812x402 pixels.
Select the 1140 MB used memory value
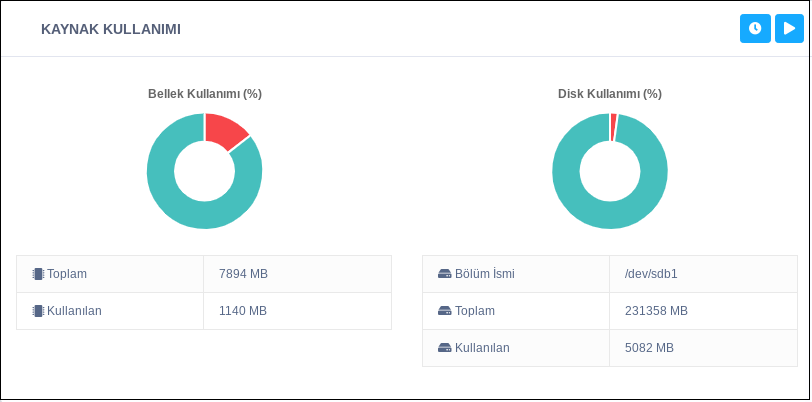(x=243, y=311)
